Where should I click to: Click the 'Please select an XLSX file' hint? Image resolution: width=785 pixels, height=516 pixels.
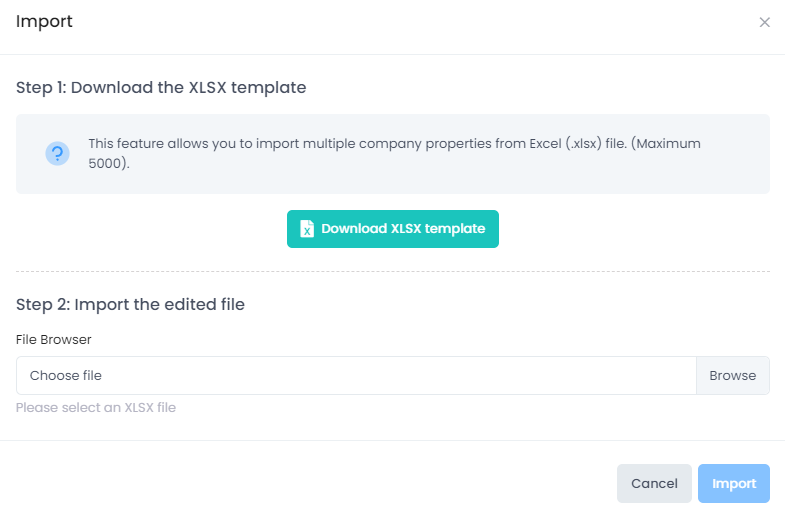pos(96,407)
